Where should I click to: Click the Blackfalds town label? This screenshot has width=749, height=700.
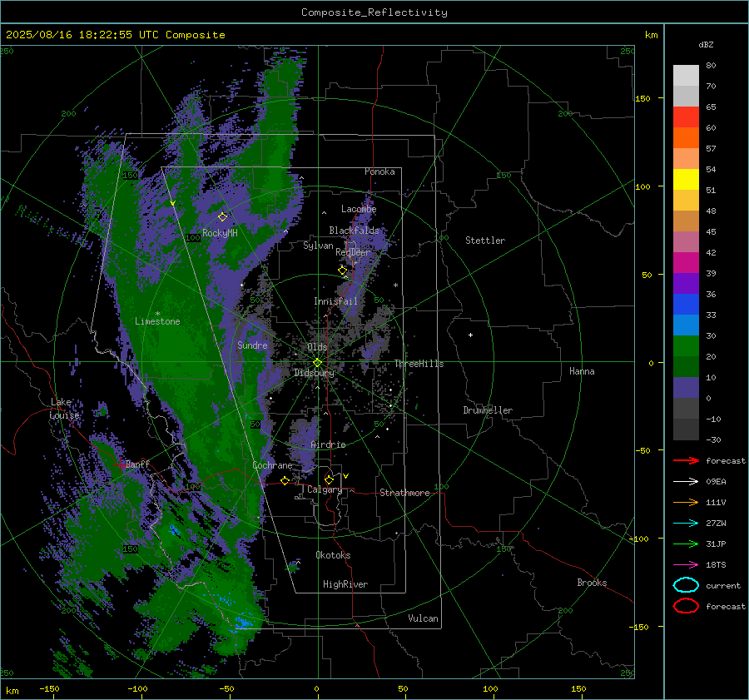tap(354, 231)
